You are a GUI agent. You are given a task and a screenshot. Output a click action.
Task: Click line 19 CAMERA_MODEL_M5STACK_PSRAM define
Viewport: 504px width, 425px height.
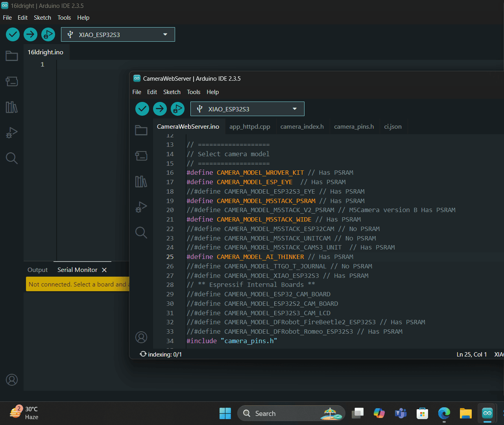(x=275, y=201)
